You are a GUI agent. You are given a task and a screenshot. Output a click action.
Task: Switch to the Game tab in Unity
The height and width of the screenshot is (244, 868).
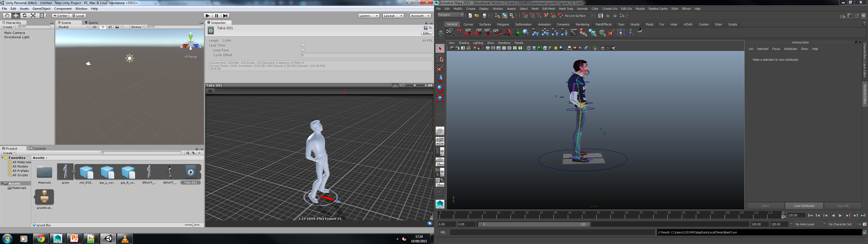(91, 23)
